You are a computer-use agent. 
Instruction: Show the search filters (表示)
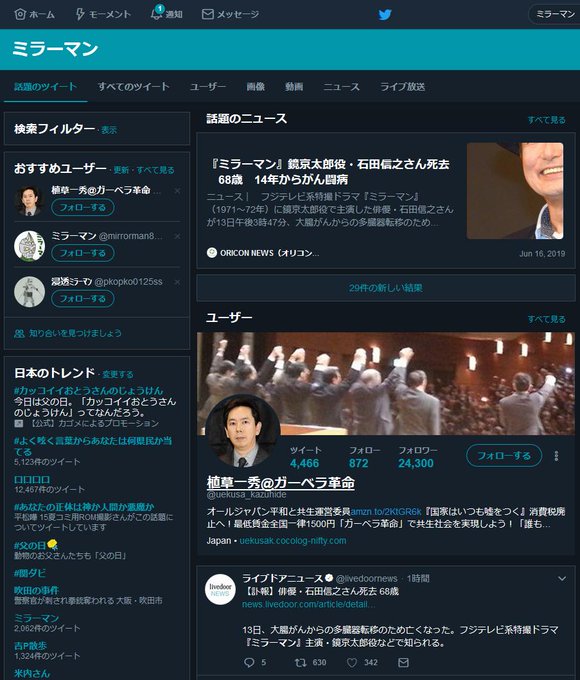(x=109, y=130)
